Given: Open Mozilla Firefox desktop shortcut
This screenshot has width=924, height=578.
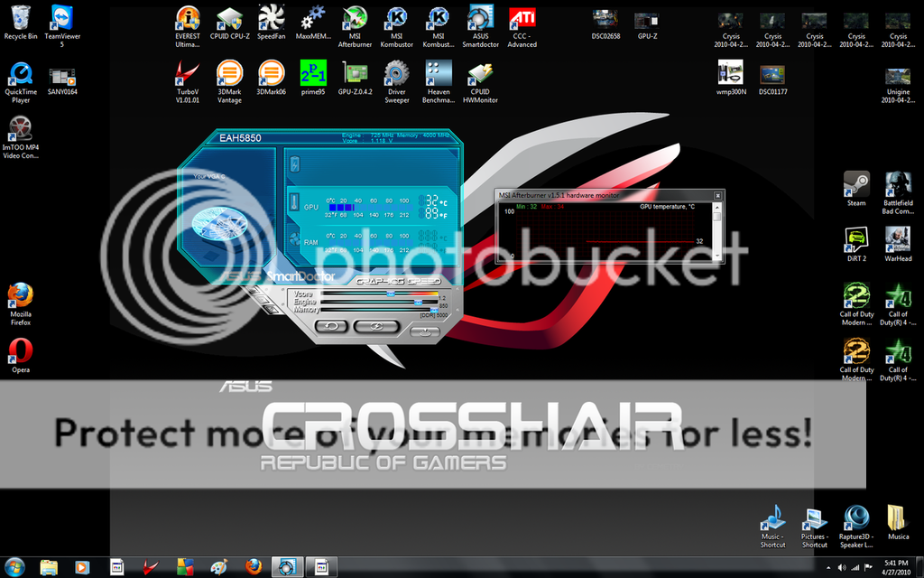Looking at the screenshot, I should point(21,303).
